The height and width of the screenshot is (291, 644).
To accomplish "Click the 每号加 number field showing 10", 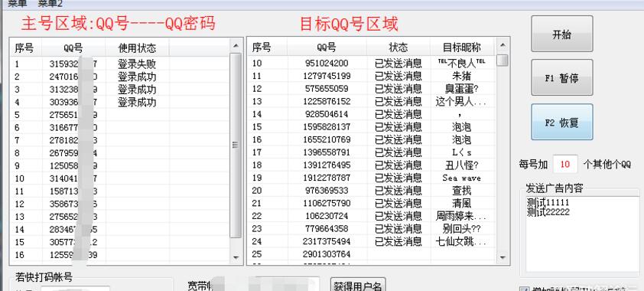I will pos(565,165).
